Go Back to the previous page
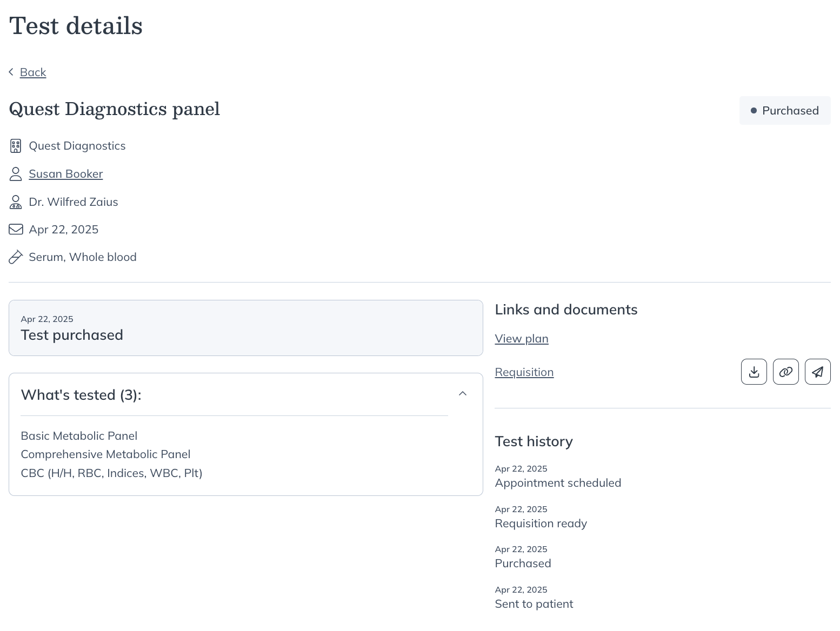The image size is (840, 631). (33, 72)
